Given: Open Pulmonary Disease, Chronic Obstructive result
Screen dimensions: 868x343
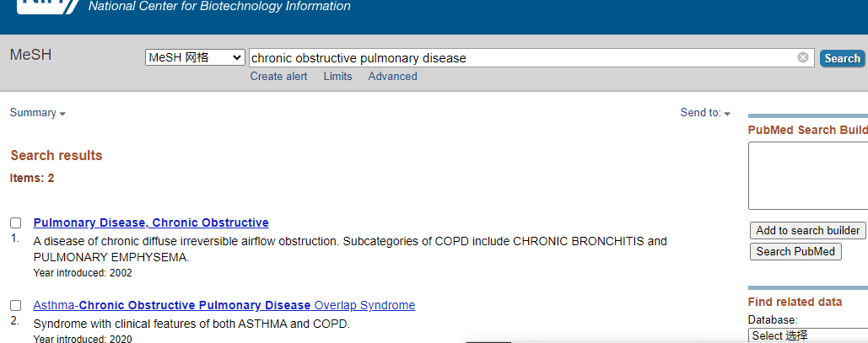Looking at the screenshot, I should pyautogui.click(x=151, y=222).
